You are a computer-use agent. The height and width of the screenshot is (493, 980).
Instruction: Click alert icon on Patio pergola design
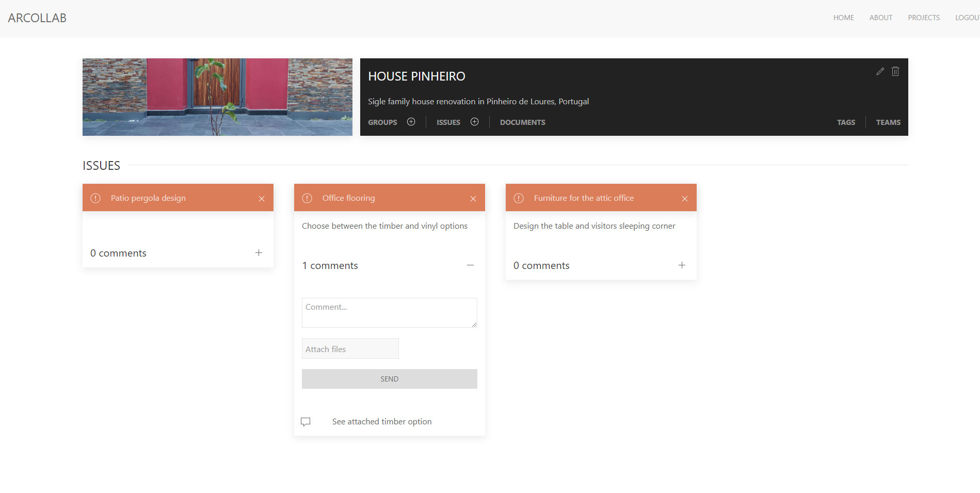click(95, 198)
